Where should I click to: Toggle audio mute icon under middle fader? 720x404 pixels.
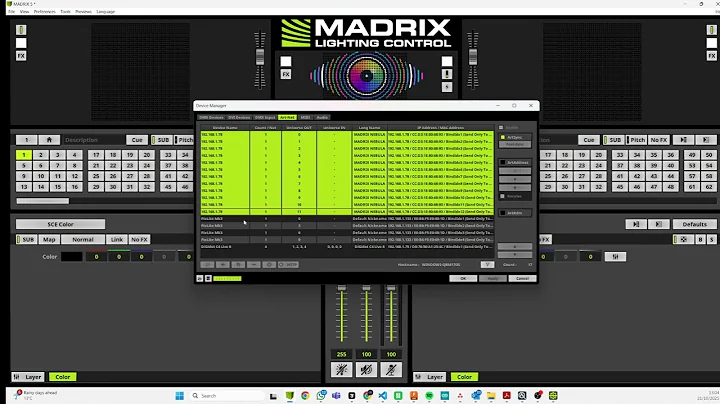366,369
